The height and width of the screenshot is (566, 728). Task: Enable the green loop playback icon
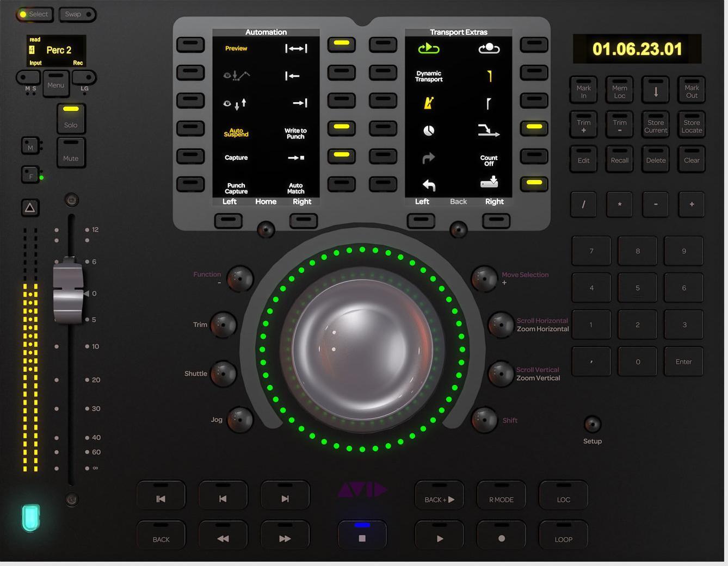tap(429, 48)
